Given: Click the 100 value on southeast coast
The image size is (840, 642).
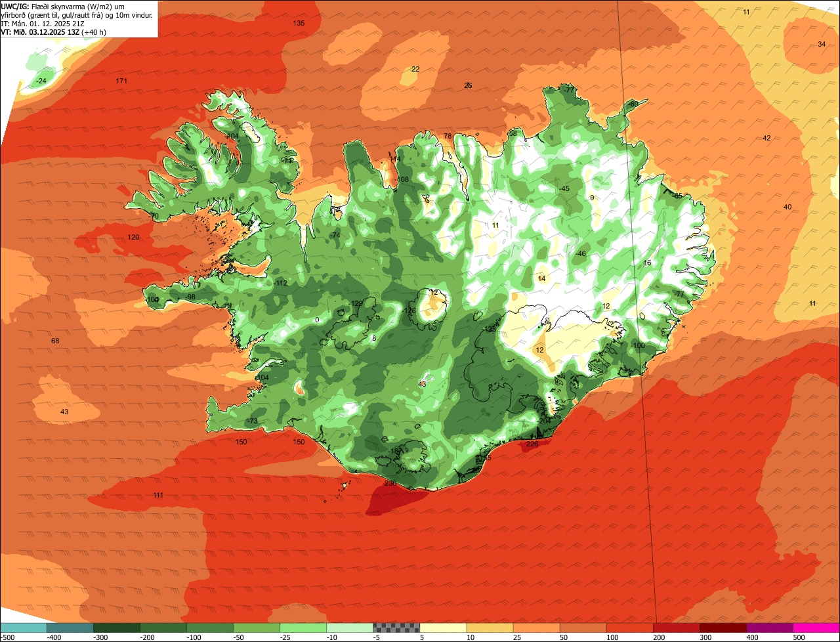Looking at the screenshot, I should [639, 345].
